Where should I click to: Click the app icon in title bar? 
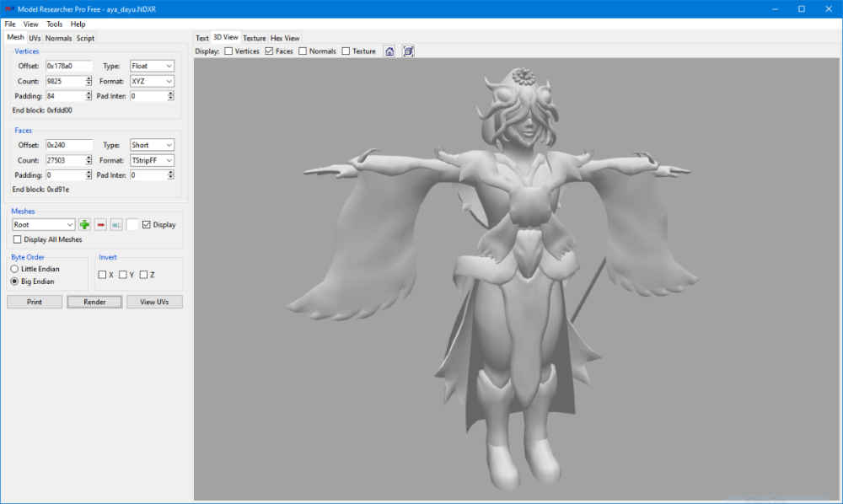pyautogui.click(x=9, y=8)
